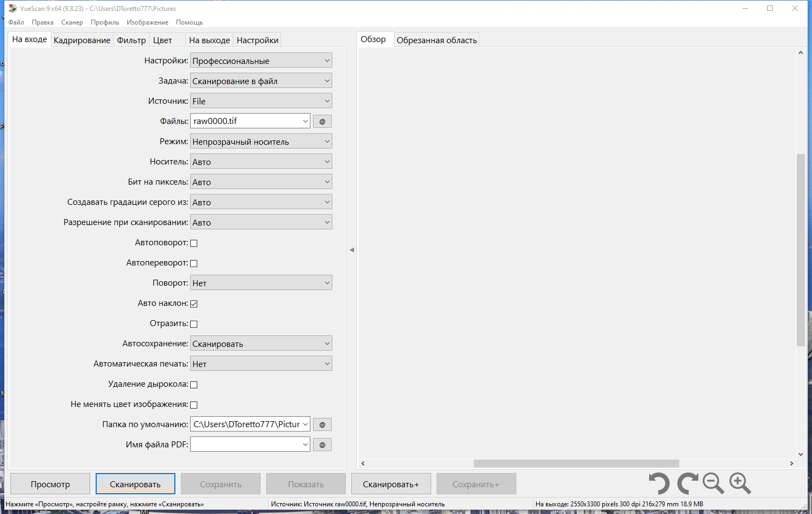Image resolution: width=812 pixels, height=514 pixels.
Task: Expand the Носитель dropdown
Action: pos(261,162)
